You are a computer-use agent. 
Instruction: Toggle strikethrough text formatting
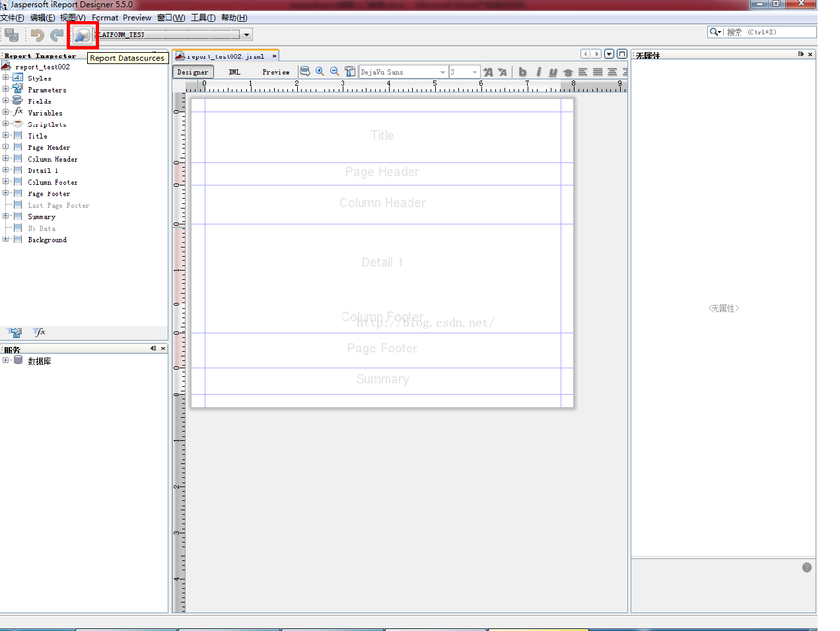(x=568, y=72)
